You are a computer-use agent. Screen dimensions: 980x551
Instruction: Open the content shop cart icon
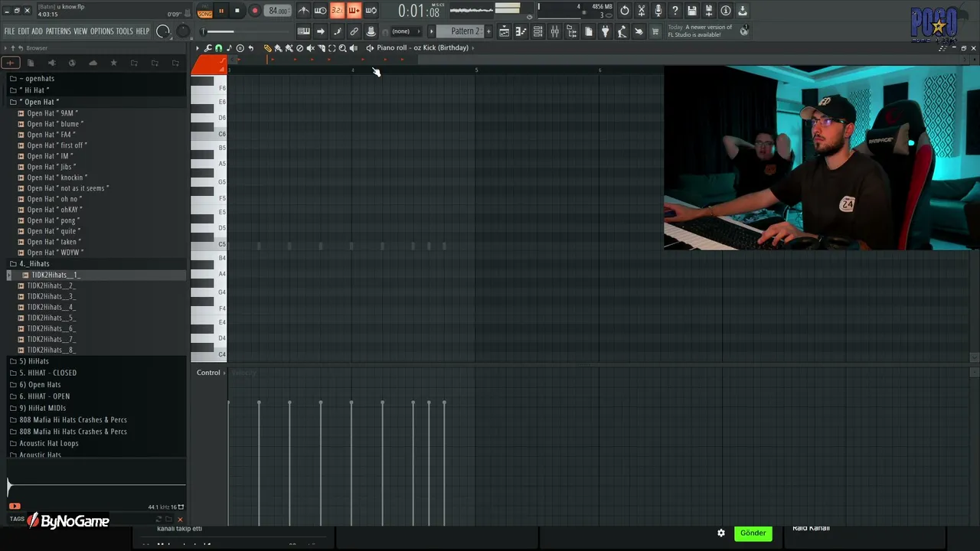(x=655, y=31)
